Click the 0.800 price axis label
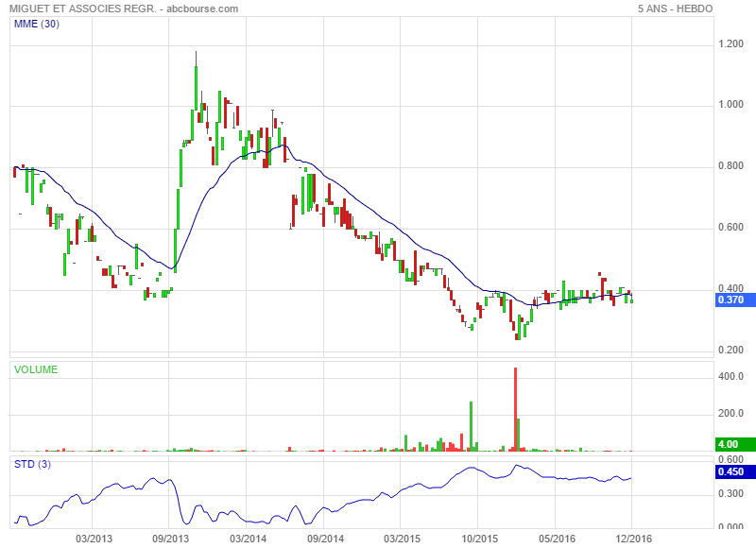 click(730, 165)
